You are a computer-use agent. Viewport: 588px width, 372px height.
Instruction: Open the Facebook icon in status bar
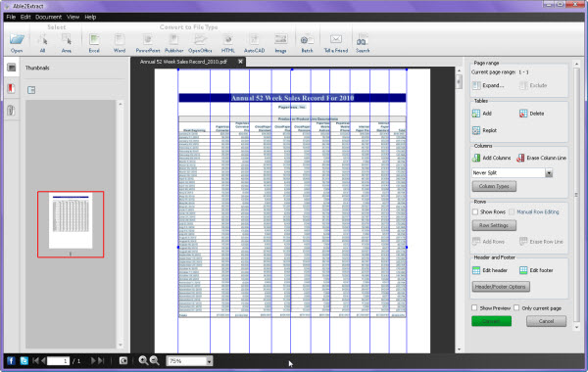pyautogui.click(x=11, y=361)
